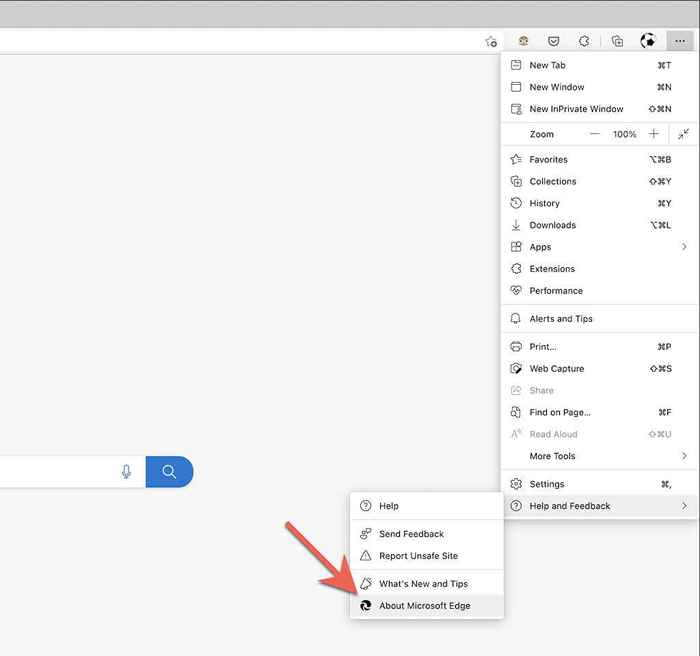Click the Help question mark icon in submenu
This screenshot has width=700, height=656.
pos(366,506)
